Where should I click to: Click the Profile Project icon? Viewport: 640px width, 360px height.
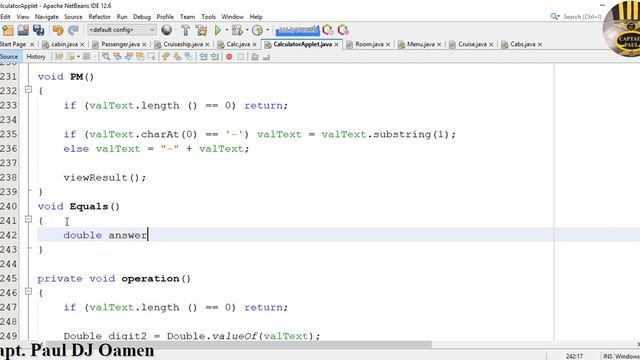[257, 30]
